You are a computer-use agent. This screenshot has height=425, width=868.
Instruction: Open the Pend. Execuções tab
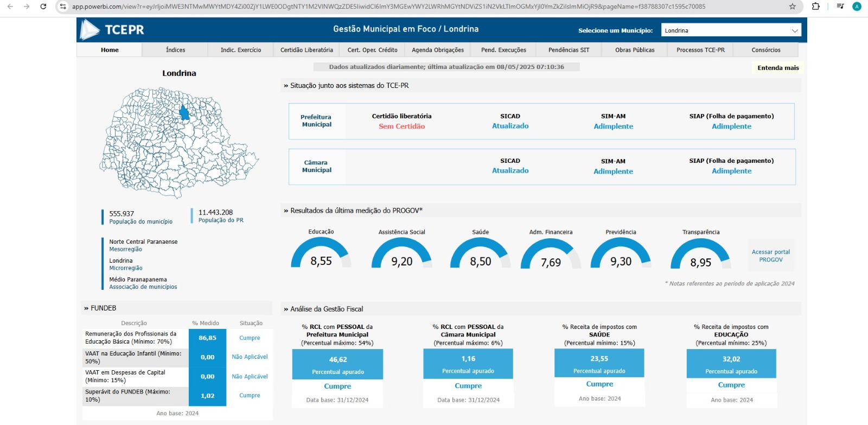tap(503, 50)
